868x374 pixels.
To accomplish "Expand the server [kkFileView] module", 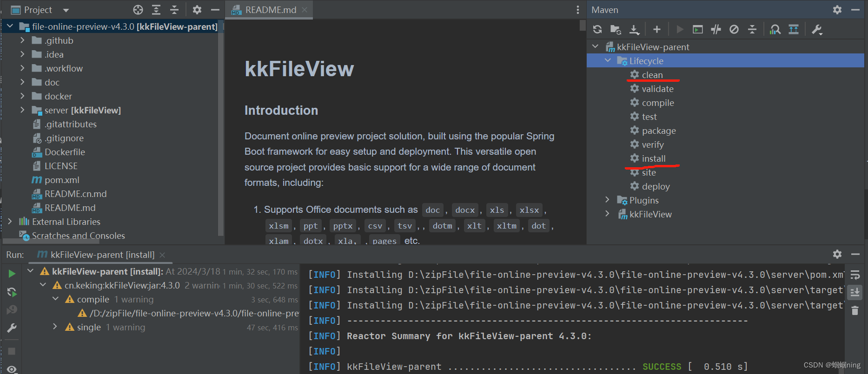I will coord(22,110).
